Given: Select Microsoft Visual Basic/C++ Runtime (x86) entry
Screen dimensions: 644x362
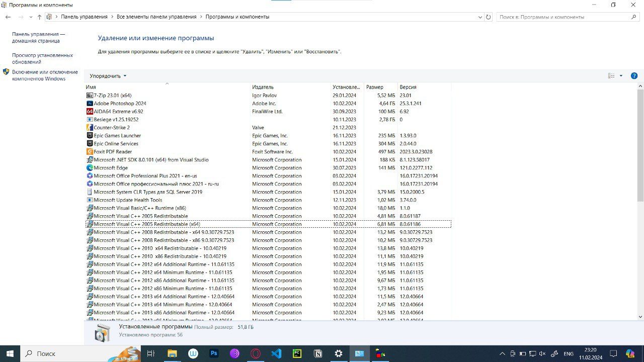Looking at the screenshot, I should 268,208.
